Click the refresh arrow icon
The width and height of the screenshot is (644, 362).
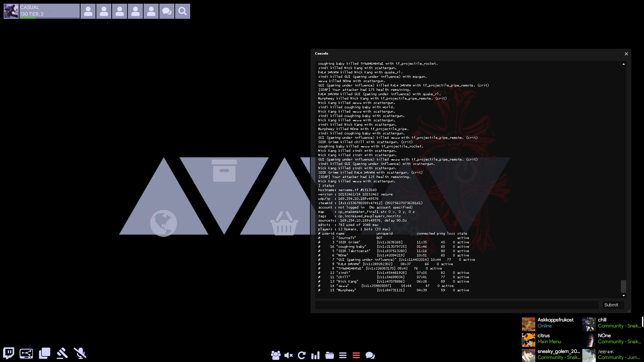302,355
